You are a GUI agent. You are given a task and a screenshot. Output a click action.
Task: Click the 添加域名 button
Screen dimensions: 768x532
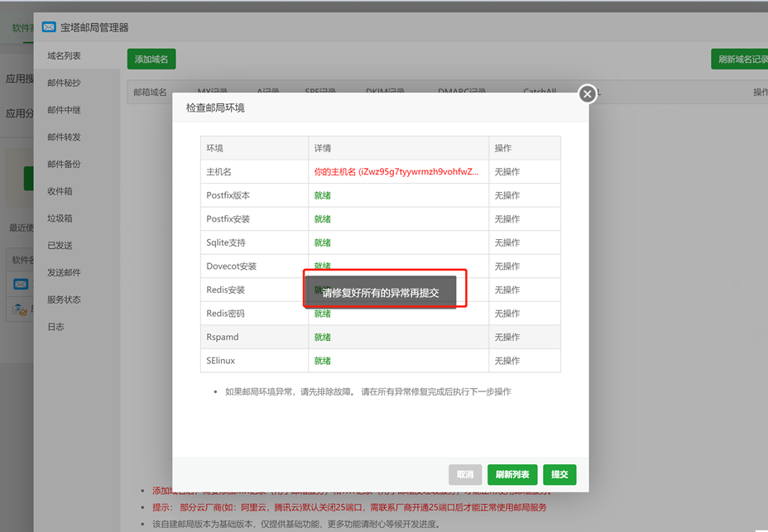(151, 60)
